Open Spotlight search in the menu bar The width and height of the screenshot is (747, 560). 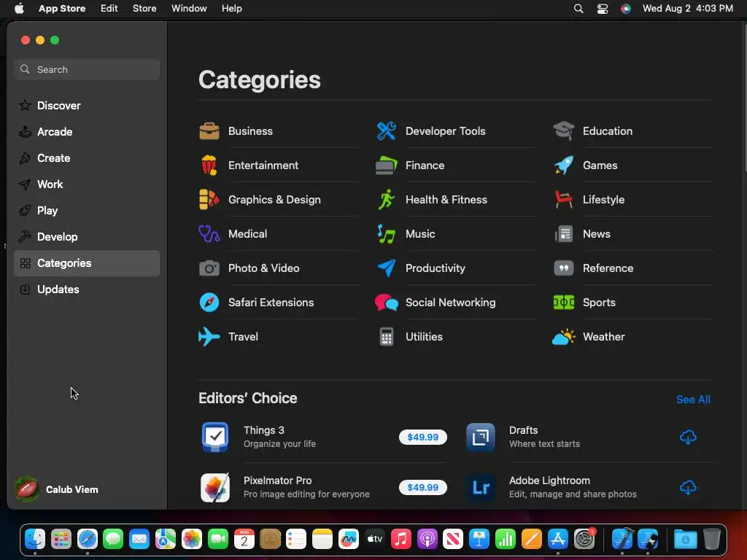(578, 8)
